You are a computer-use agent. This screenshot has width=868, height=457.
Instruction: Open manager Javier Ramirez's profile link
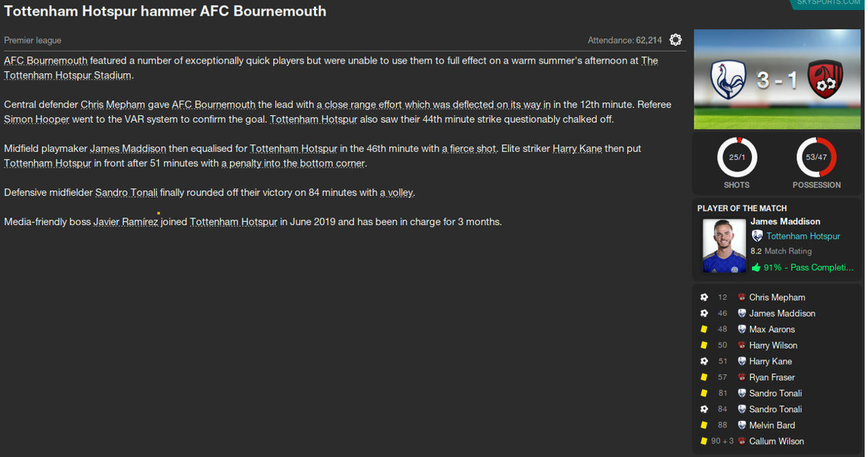tap(125, 222)
